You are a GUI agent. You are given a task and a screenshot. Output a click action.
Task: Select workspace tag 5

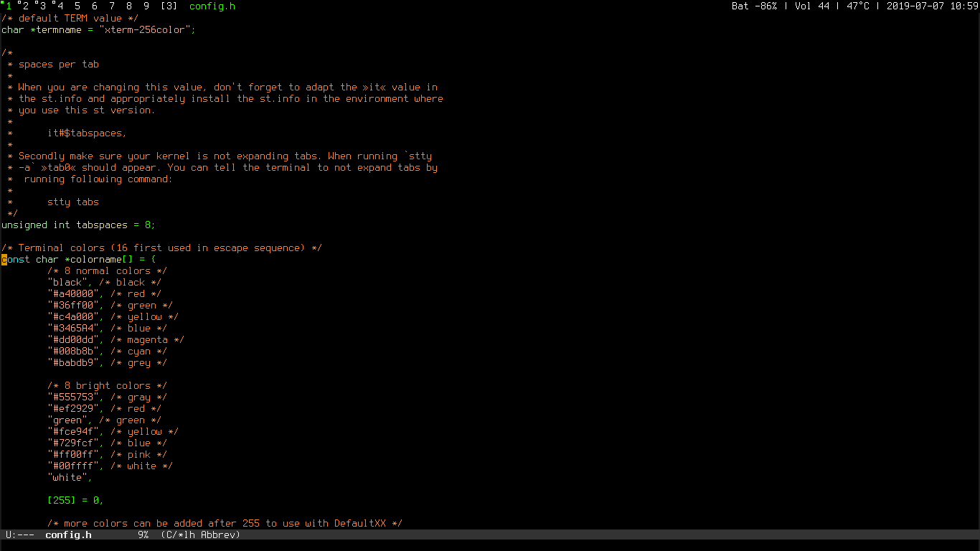coord(77,6)
